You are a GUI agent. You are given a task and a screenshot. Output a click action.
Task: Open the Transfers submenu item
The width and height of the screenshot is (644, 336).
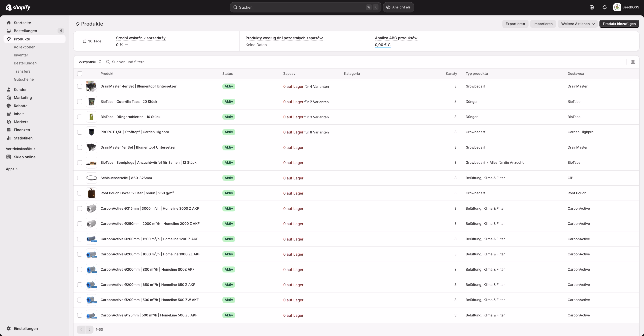[22, 71]
